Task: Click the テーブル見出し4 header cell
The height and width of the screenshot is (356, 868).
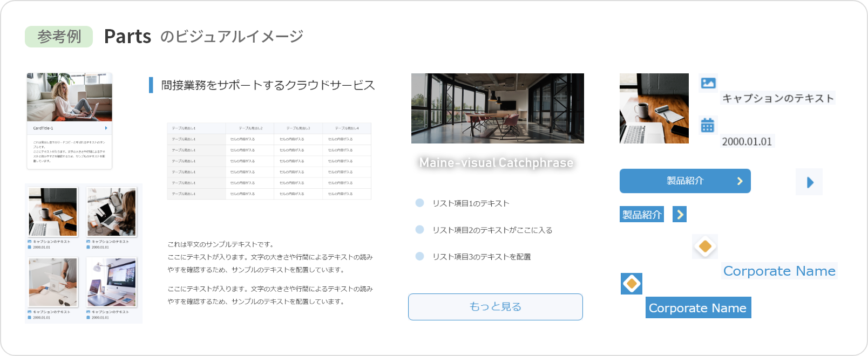Action: pos(347,128)
